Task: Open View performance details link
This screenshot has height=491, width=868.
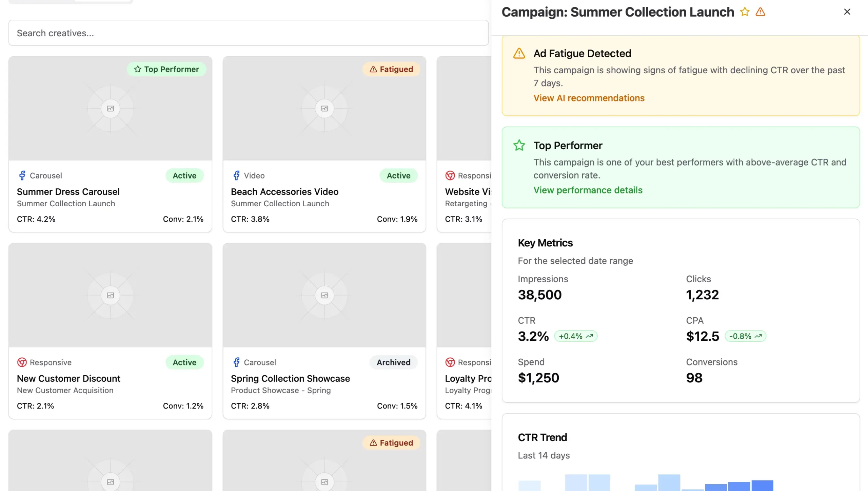Action: (x=588, y=190)
